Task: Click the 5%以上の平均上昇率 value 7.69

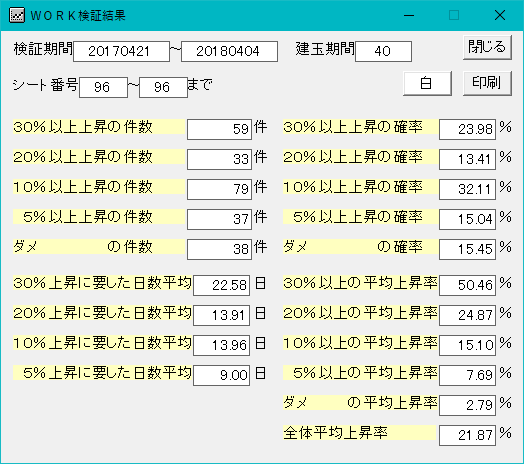Action: tap(467, 375)
